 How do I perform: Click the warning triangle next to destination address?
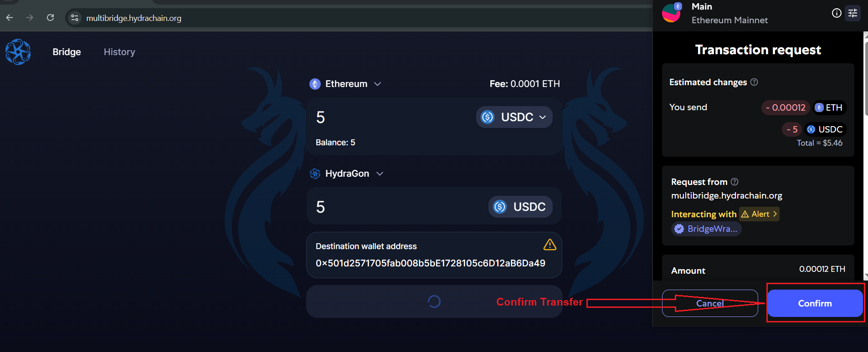pos(550,245)
